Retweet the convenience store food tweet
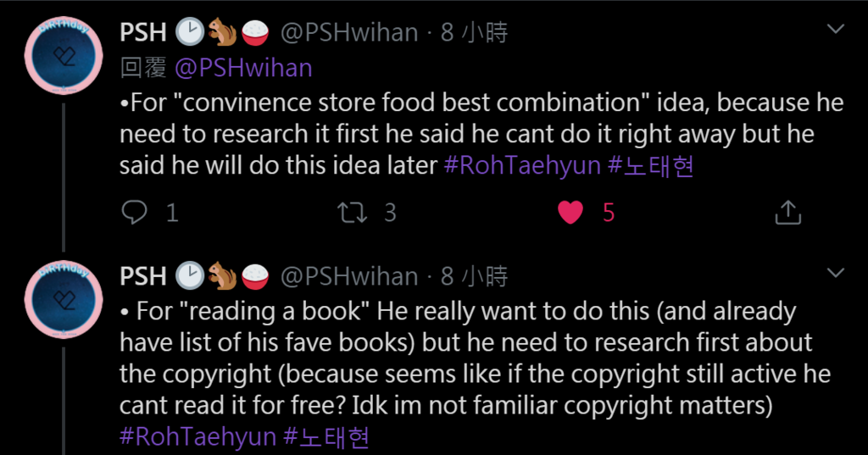This screenshot has width=868, height=455. point(353,213)
